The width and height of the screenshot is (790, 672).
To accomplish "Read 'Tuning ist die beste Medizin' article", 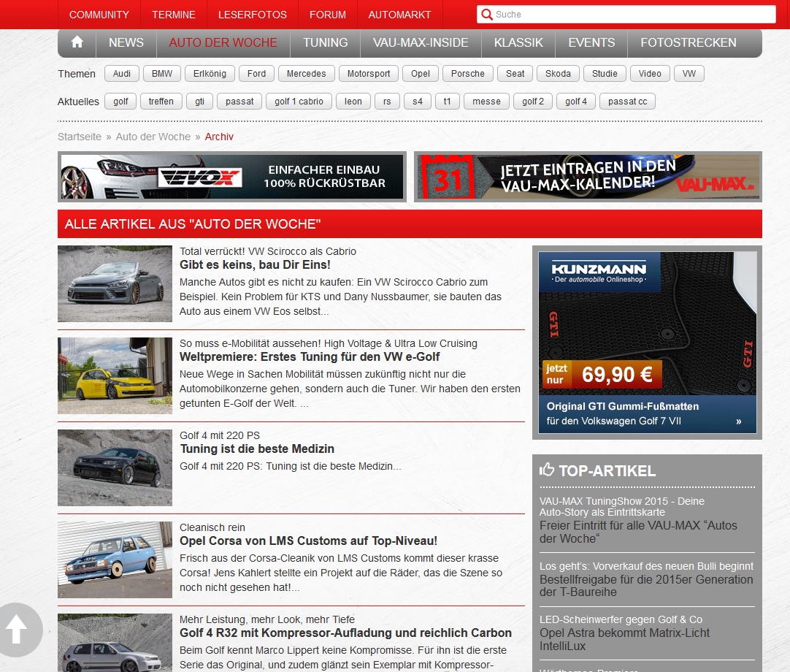I will [x=257, y=448].
